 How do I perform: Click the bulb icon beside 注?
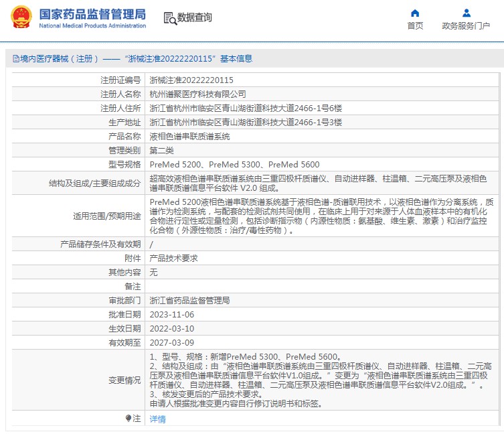coord(129,418)
